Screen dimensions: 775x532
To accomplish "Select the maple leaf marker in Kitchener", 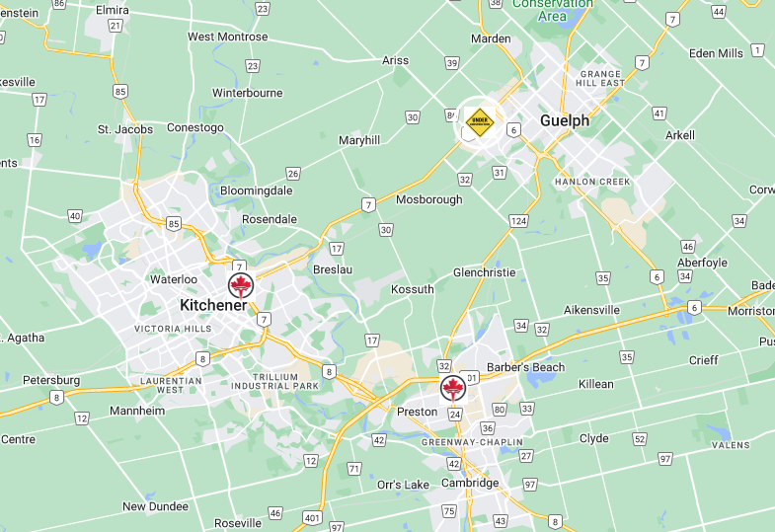I will [241, 286].
